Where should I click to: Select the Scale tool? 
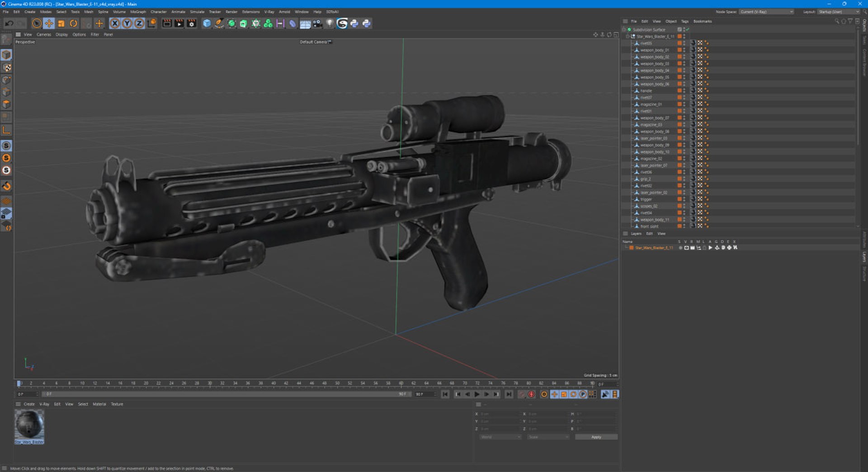pos(61,24)
